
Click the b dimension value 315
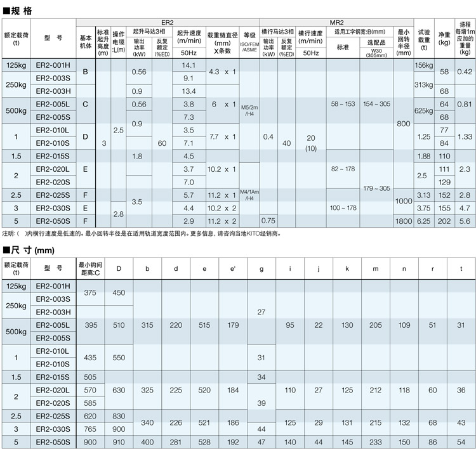point(147,325)
